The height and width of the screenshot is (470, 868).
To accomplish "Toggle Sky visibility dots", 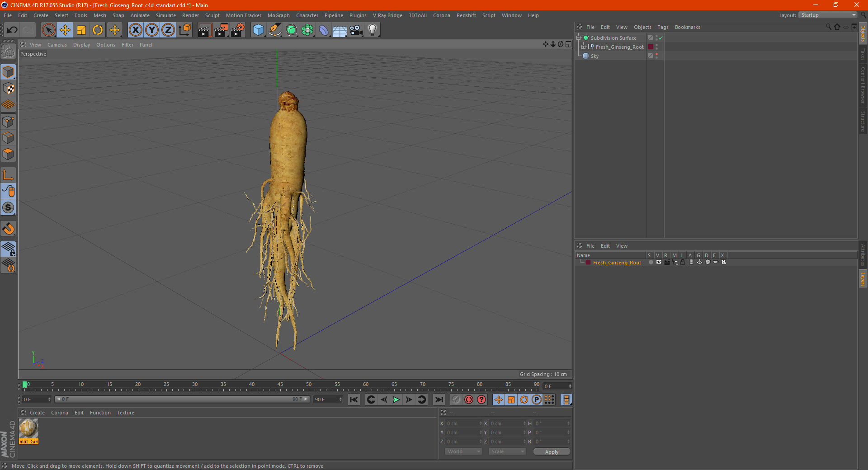I will tap(656, 56).
